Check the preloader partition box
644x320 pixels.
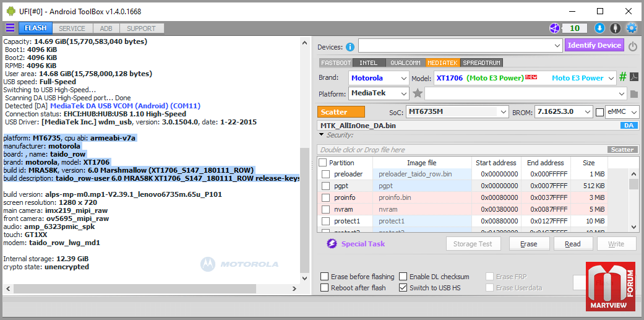(325, 174)
